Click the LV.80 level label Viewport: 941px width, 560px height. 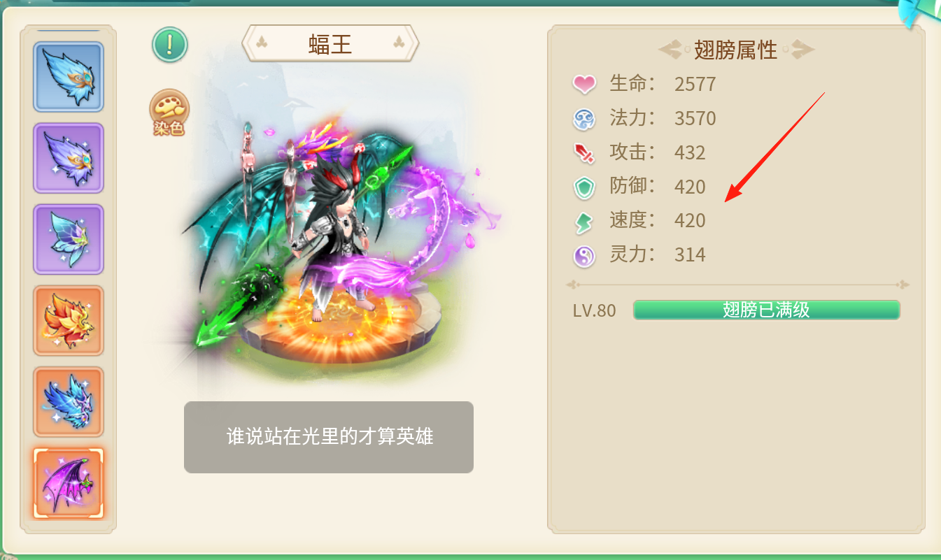point(595,310)
